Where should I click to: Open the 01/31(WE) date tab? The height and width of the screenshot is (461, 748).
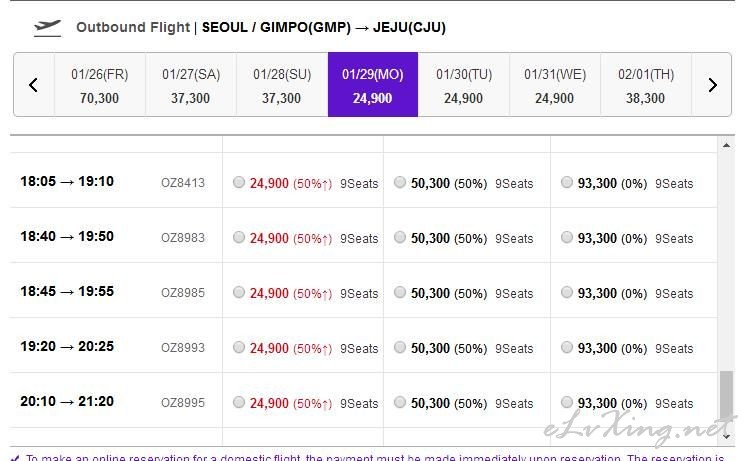(554, 85)
